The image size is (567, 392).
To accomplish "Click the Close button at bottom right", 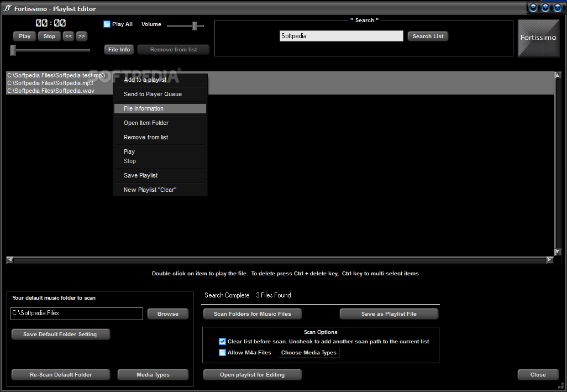I will coord(538,375).
